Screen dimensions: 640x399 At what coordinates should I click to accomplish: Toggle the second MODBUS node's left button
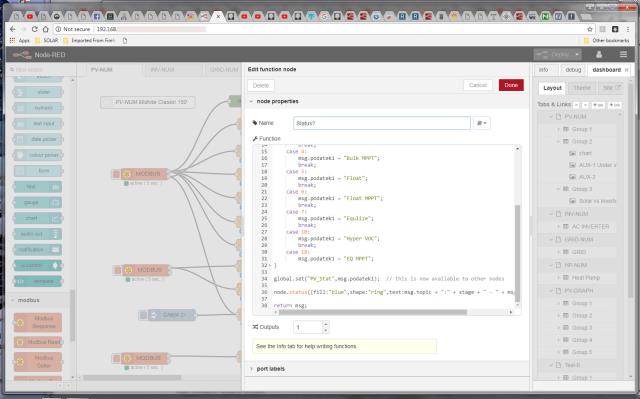coord(118,270)
